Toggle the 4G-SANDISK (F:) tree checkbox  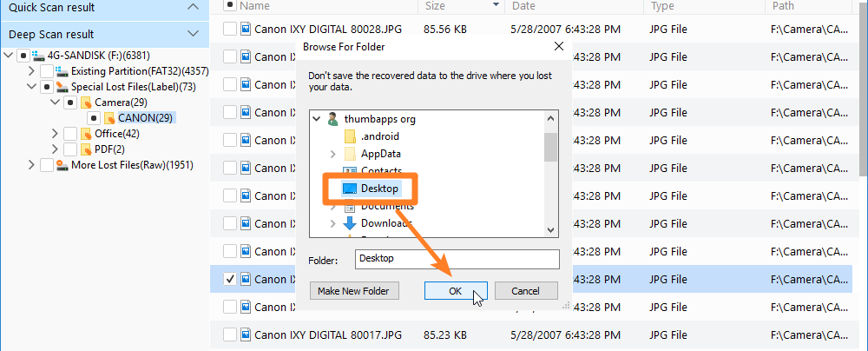[23, 56]
